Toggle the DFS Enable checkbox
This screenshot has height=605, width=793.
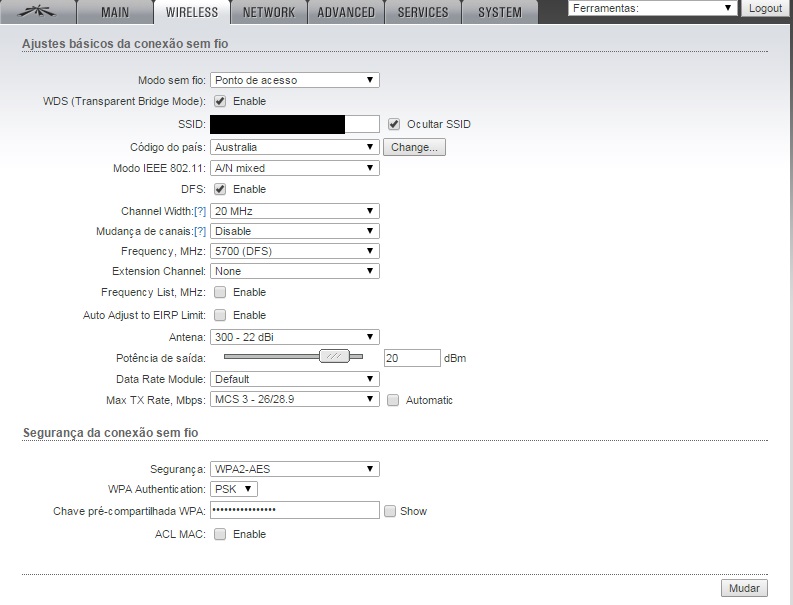[x=220, y=189]
